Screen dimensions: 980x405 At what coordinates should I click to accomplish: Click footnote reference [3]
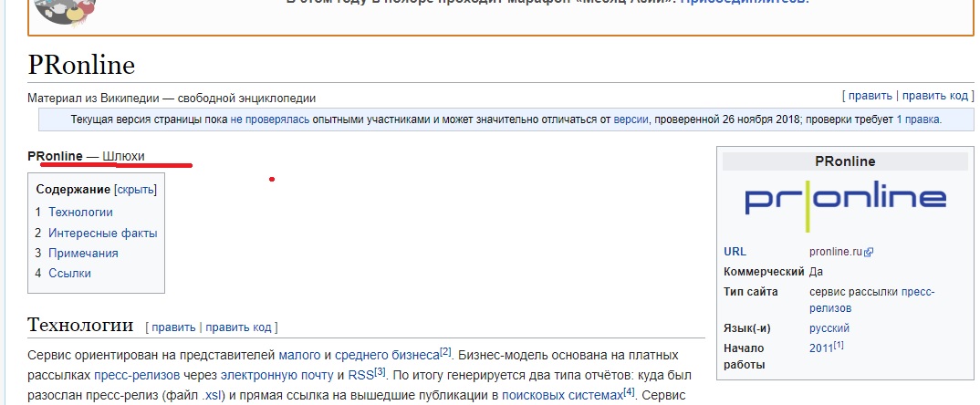tap(380, 372)
